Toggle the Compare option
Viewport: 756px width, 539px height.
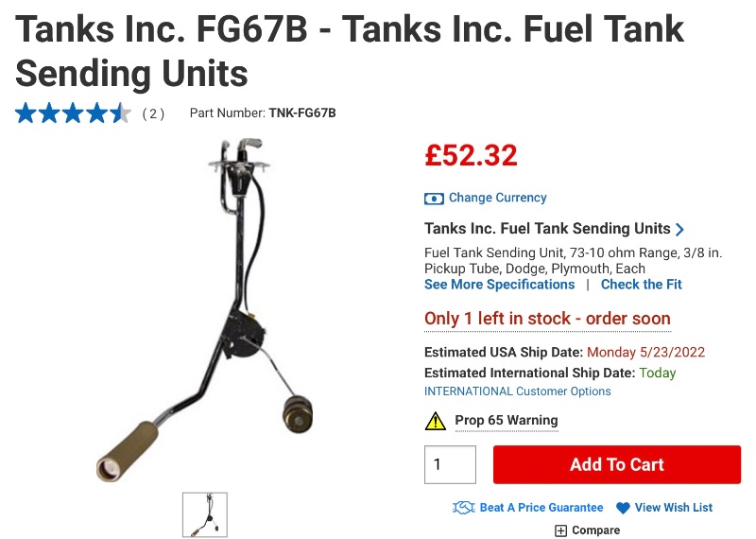(x=595, y=530)
